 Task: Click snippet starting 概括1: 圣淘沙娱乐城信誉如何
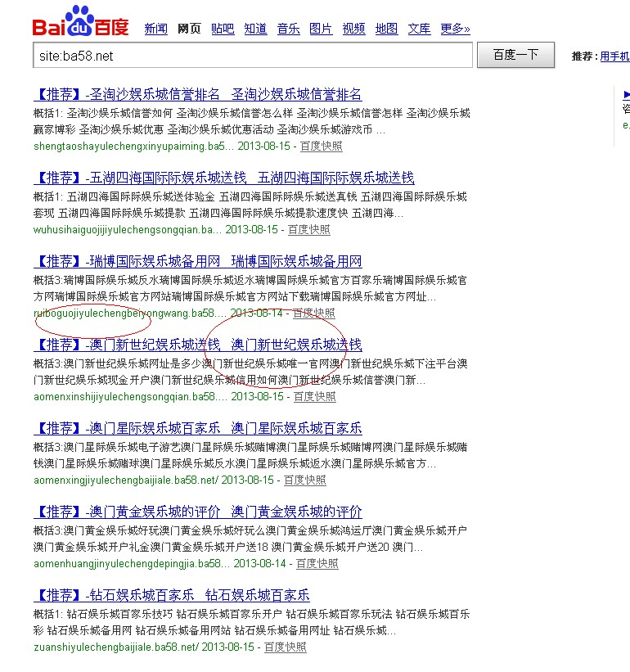[252, 121]
